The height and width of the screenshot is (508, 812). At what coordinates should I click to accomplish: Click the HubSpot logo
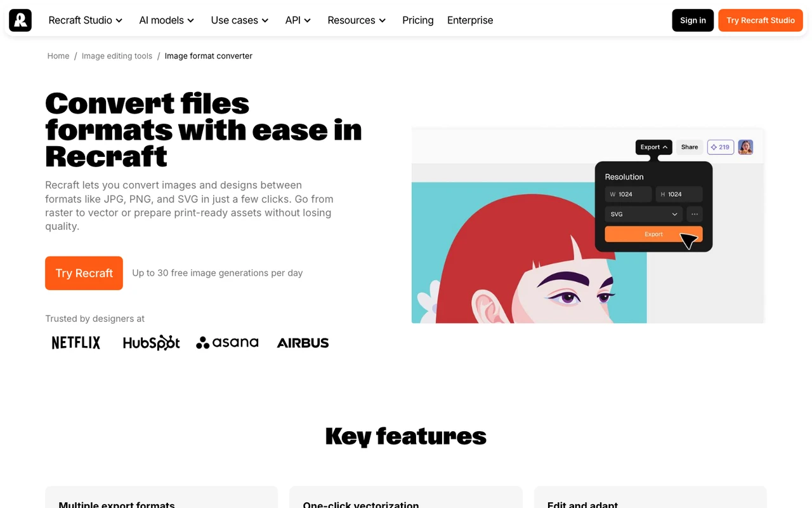point(152,343)
